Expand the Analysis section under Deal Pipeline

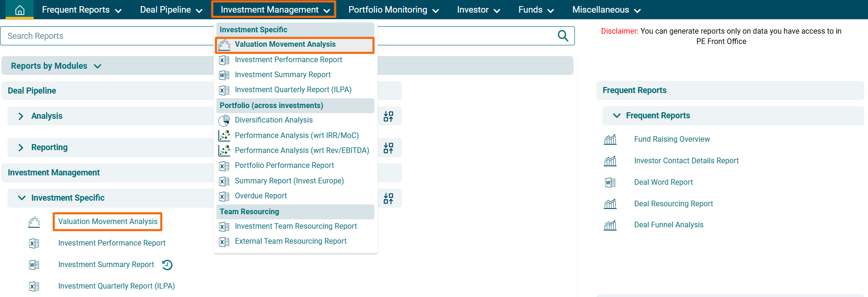click(21, 116)
